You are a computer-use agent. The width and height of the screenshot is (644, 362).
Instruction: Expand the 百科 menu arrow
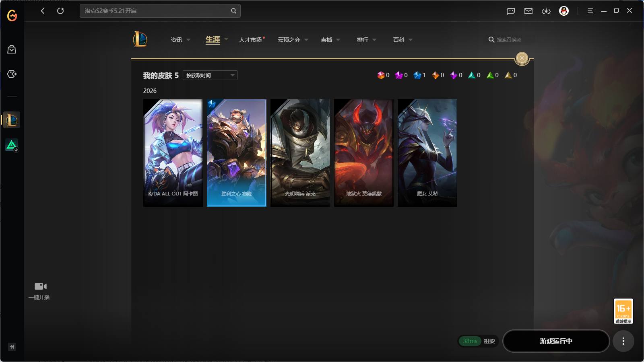(411, 40)
